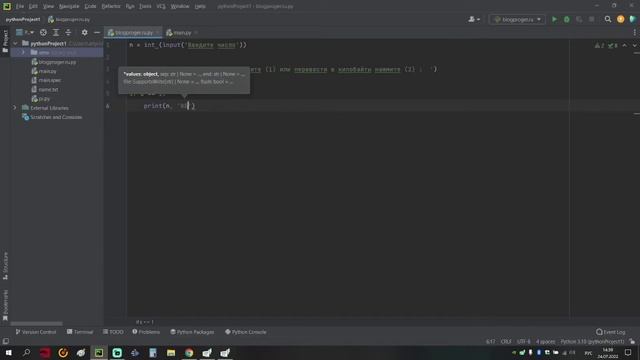Open the Code menu
Viewport: 640px width, 360px height.
pyautogui.click(x=90, y=6)
